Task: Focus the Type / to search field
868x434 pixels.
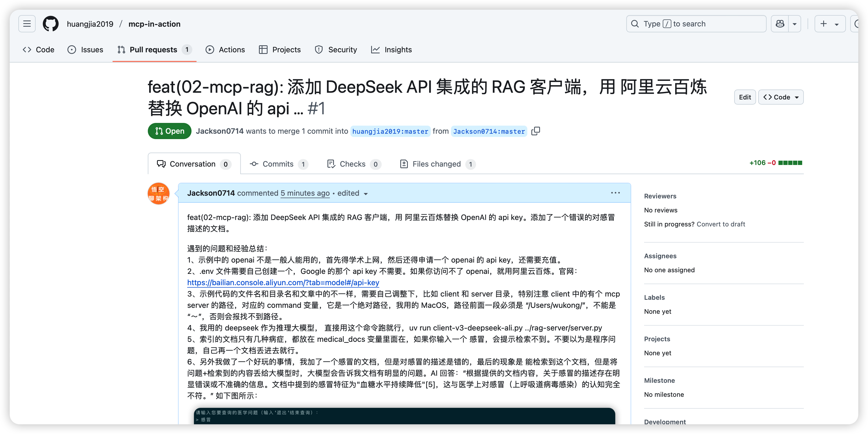Action: [x=696, y=24]
